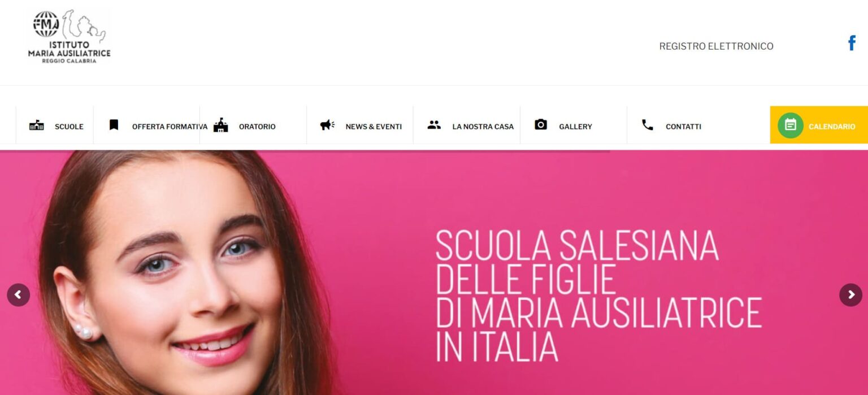Open the yellow Calendario button
The image size is (868, 395).
819,125
